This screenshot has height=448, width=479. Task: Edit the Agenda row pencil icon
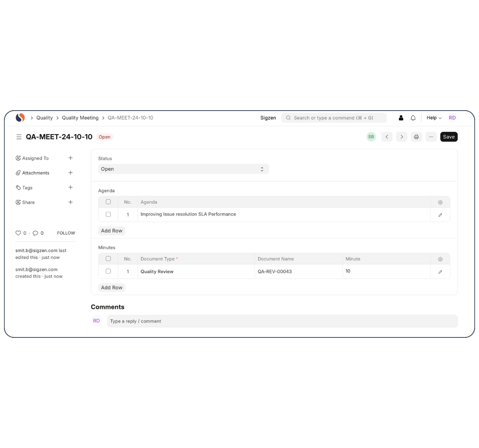440,215
